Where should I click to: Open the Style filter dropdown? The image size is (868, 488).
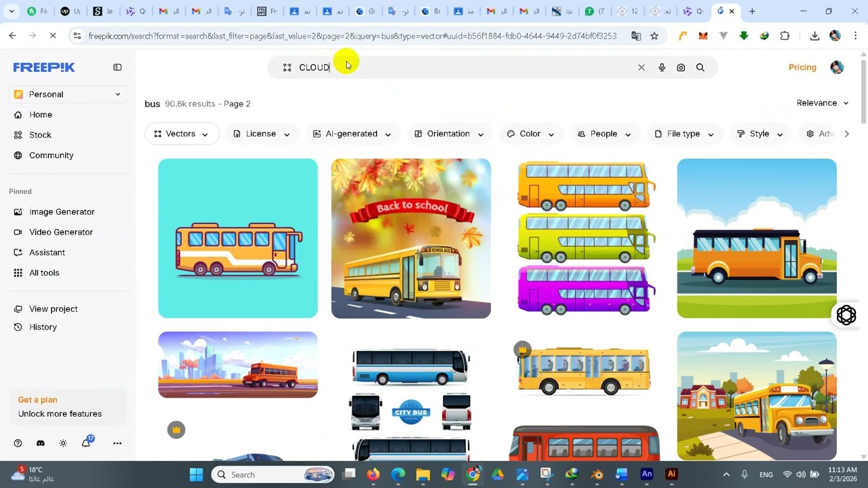(x=760, y=134)
